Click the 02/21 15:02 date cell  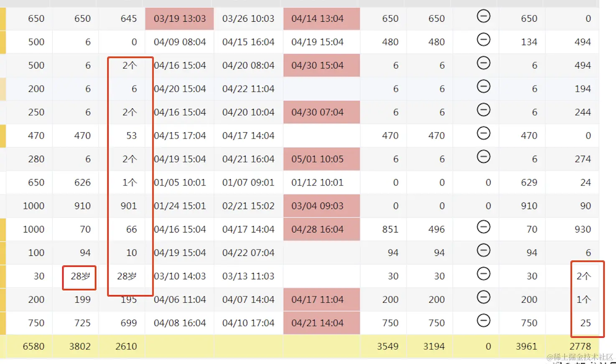click(x=248, y=206)
